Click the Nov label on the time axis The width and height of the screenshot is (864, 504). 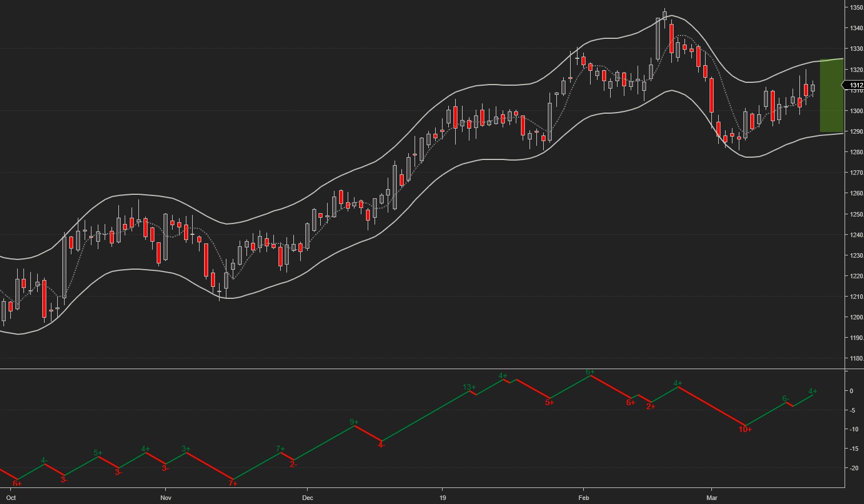pos(166,498)
